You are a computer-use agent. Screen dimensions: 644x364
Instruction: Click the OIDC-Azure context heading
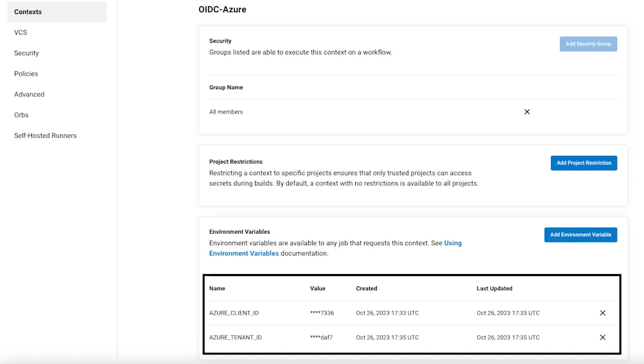pyautogui.click(x=222, y=10)
